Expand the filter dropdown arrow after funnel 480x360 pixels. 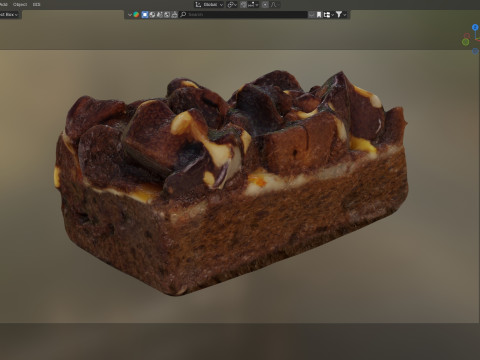click(345, 15)
